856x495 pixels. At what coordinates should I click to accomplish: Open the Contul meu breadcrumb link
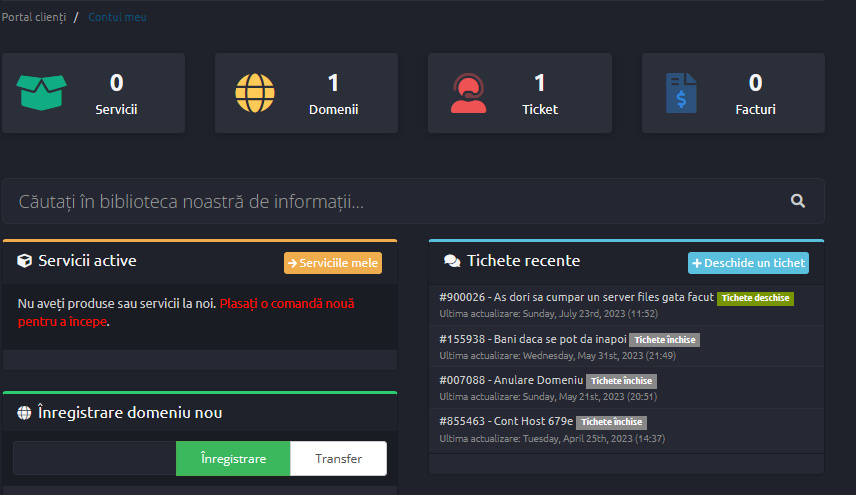pos(117,17)
